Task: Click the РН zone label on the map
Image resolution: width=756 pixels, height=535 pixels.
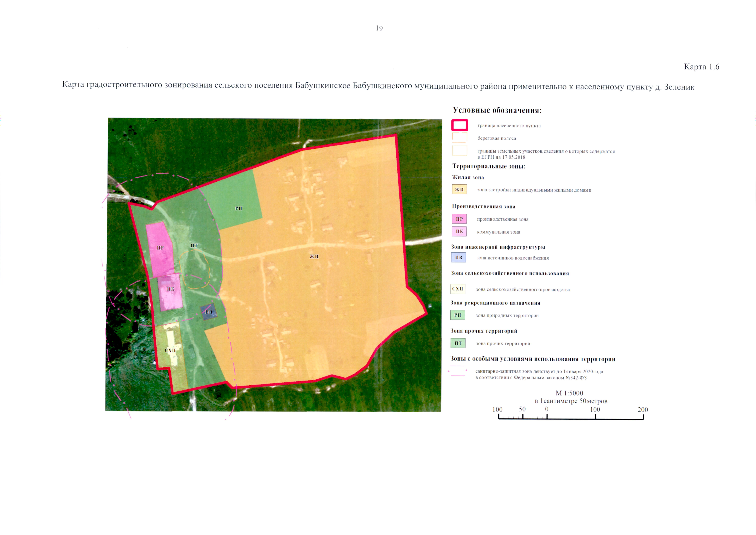Action: [239, 208]
